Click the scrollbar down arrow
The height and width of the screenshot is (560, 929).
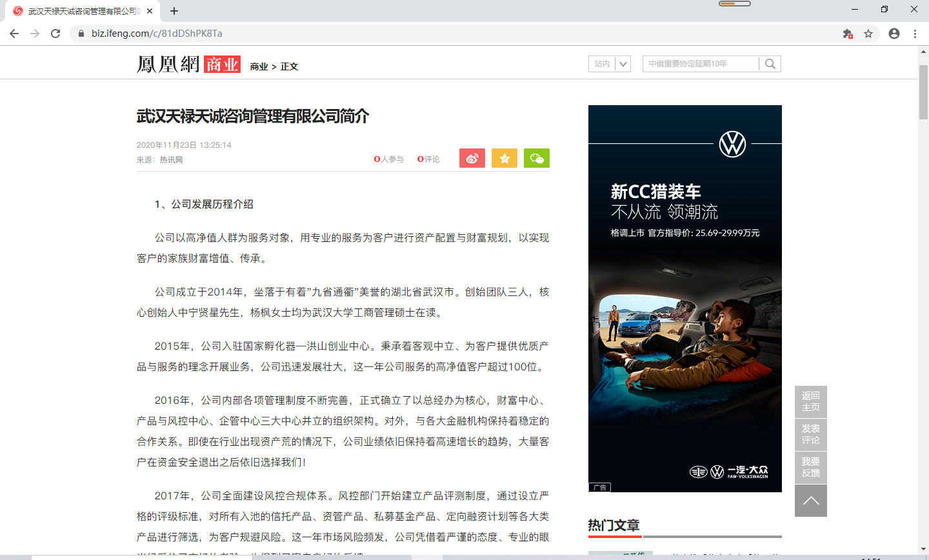click(x=923, y=549)
